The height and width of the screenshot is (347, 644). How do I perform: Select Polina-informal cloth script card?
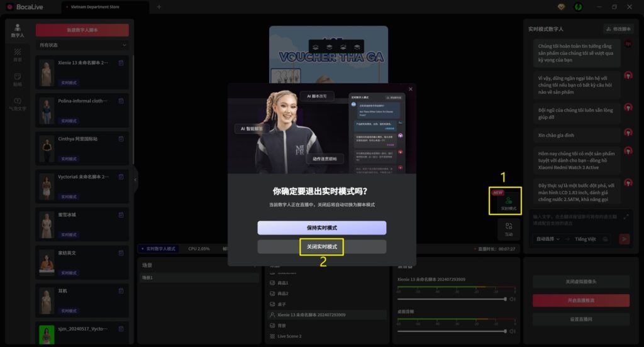pos(82,111)
